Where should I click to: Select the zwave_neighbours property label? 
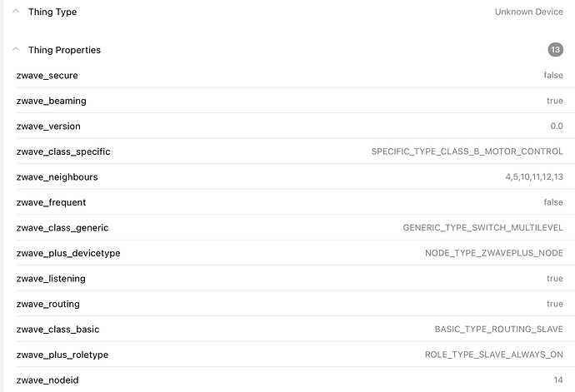click(57, 177)
